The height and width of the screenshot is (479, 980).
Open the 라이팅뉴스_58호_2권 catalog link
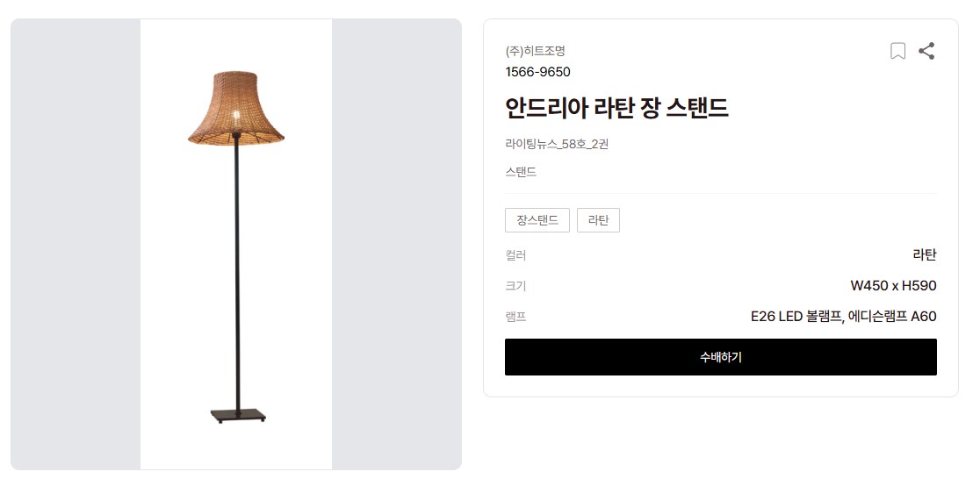pyautogui.click(x=557, y=144)
